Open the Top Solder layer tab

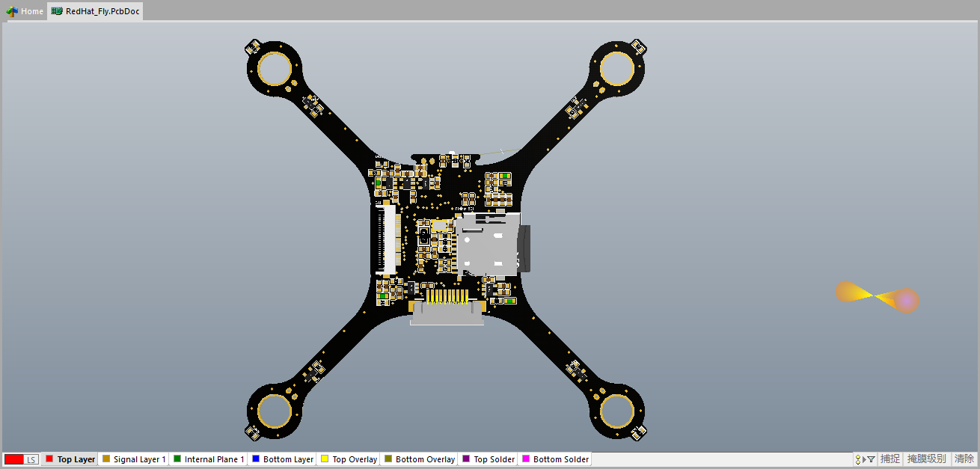coord(489,459)
